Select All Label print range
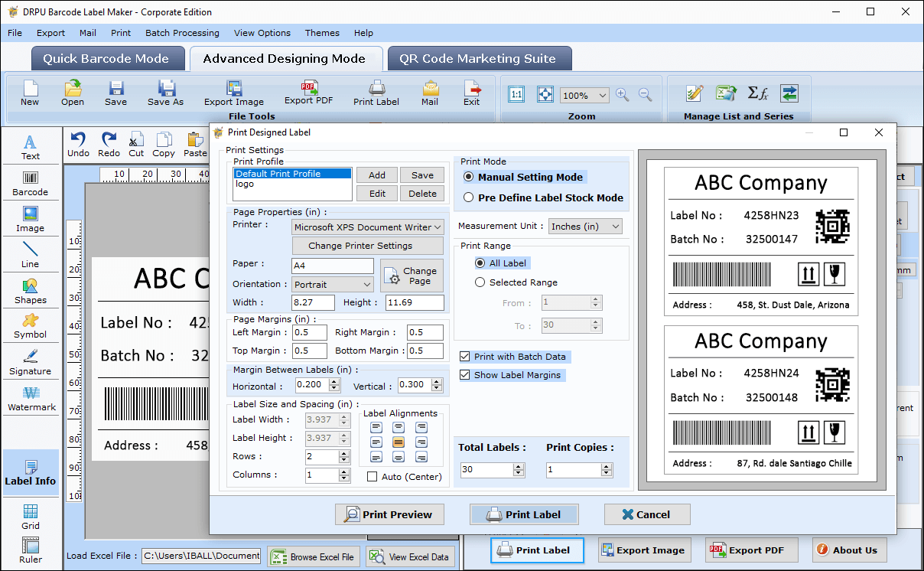Viewport: 924px width, 571px height. pos(480,263)
